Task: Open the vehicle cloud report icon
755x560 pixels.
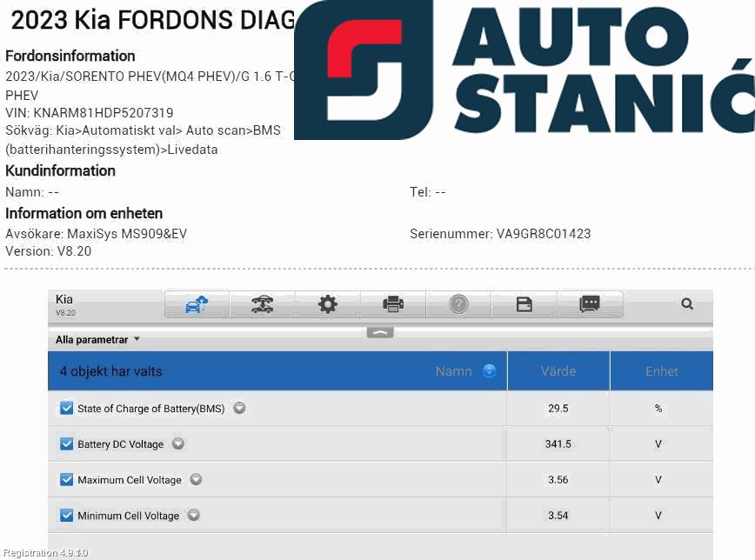Action: tap(197, 304)
